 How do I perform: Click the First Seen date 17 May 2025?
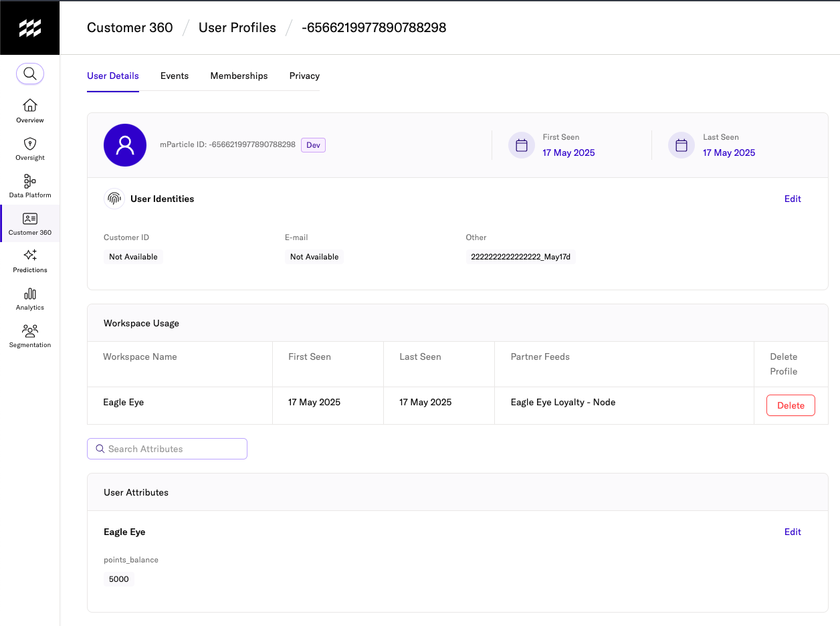[x=568, y=152]
